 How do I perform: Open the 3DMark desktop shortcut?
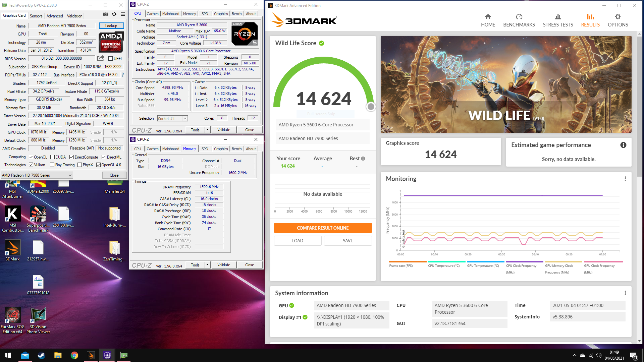(x=12, y=250)
